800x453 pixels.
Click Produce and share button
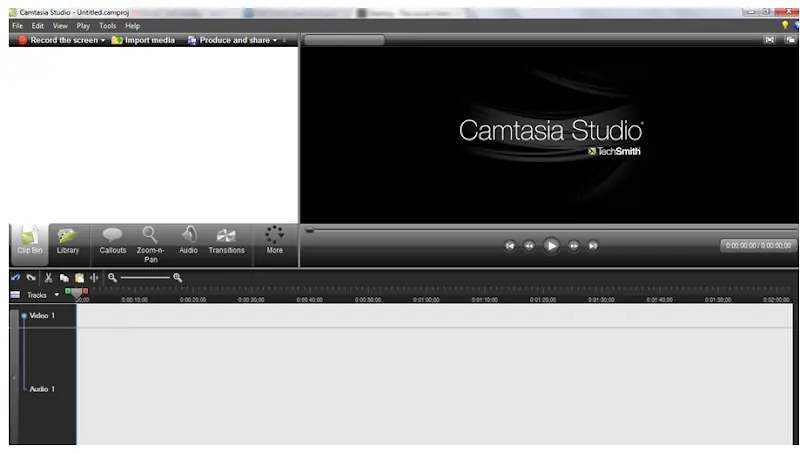229,40
